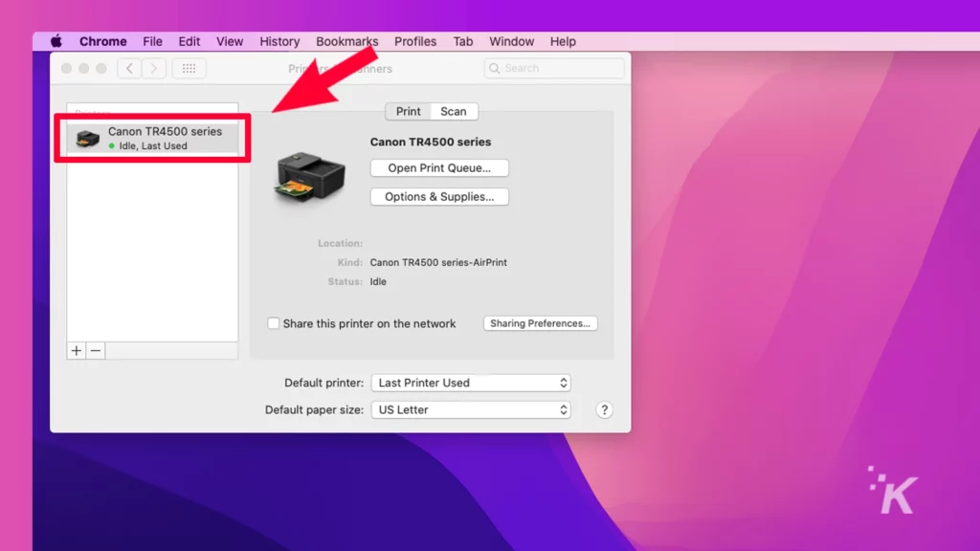This screenshot has width=980, height=551.
Task: Close the Printers & Scanners window
Action: (x=66, y=68)
